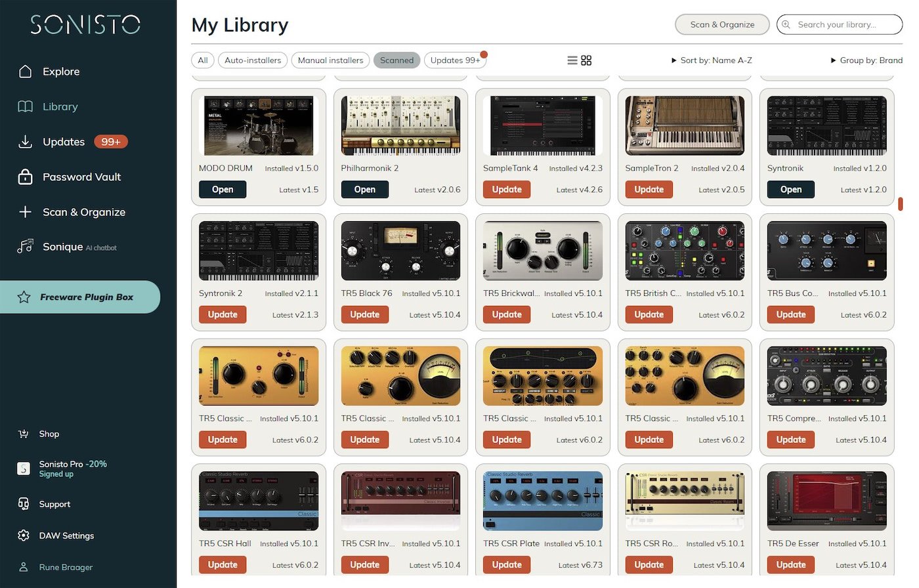
Task: Select the Scanned filter
Action: pyautogui.click(x=396, y=60)
